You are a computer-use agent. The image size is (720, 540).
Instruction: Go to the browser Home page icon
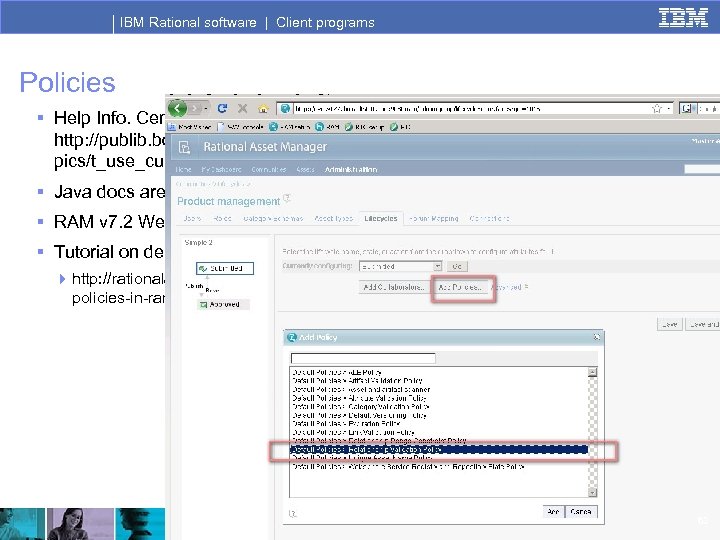pyautogui.click(x=263, y=108)
